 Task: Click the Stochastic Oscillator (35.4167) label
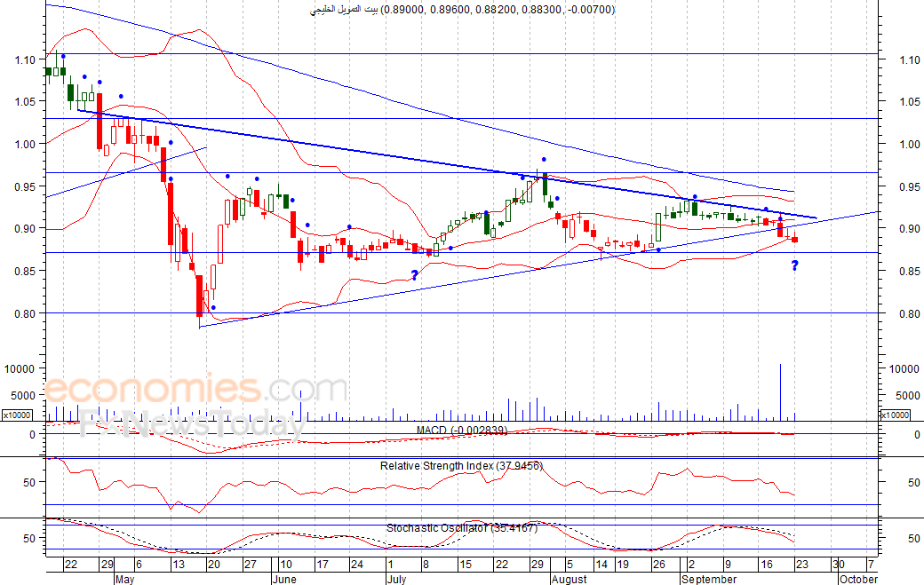[x=462, y=528]
